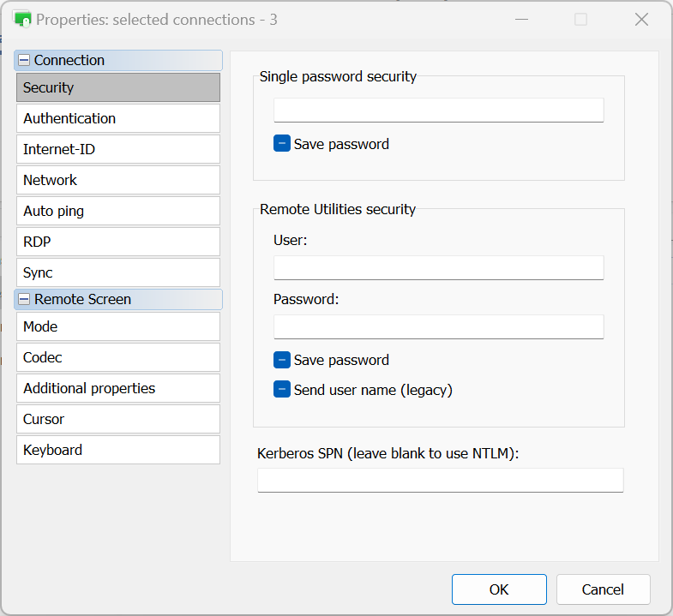Toggle Save password under Remote Utilities security

coord(282,360)
